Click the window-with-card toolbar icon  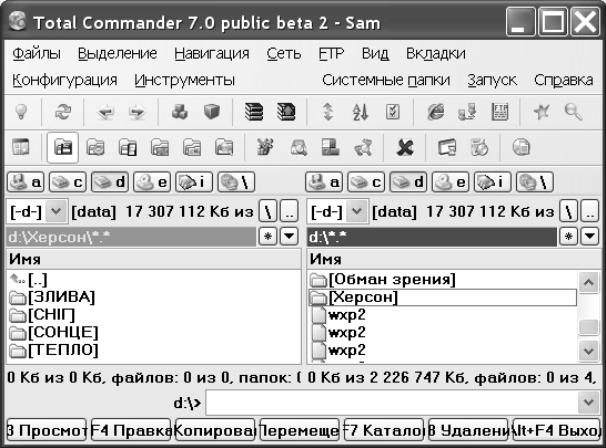click(447, 147)
